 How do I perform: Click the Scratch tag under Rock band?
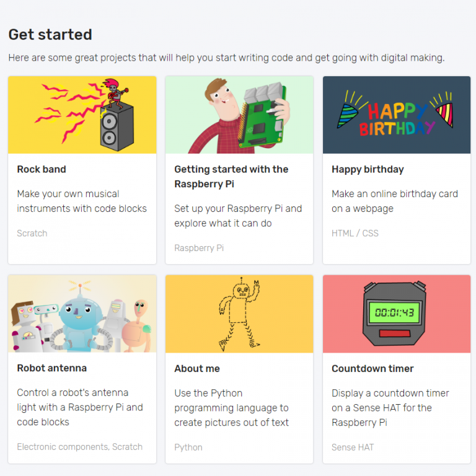32,233
